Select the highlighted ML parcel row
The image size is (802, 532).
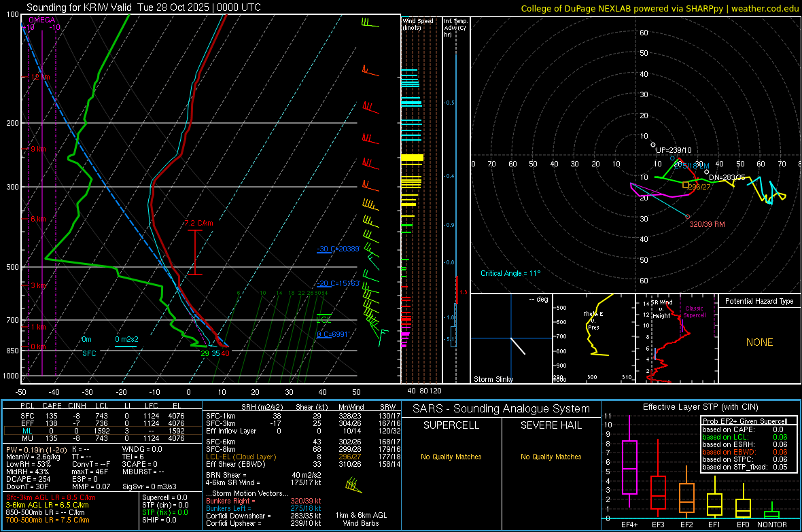103,431
